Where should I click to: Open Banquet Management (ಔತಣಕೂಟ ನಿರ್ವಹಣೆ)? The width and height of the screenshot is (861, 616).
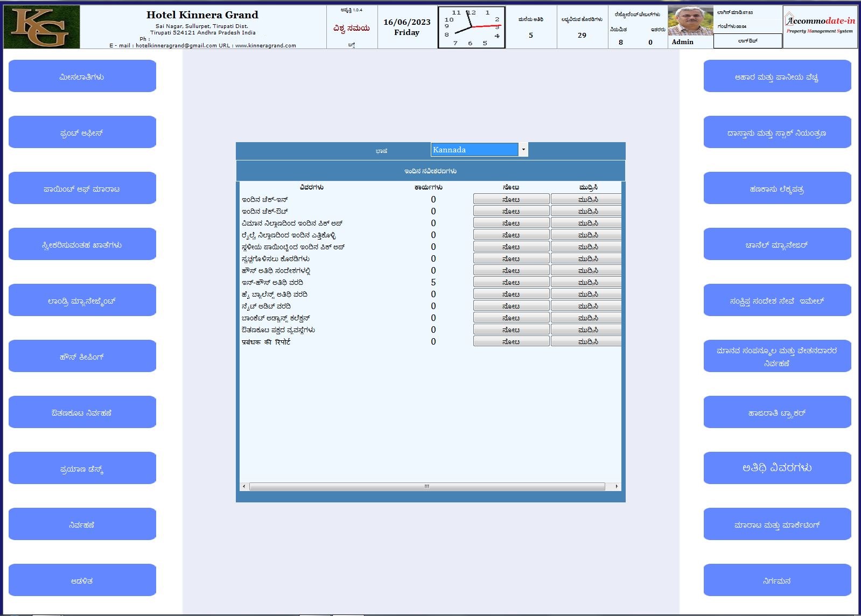point(82,412)
